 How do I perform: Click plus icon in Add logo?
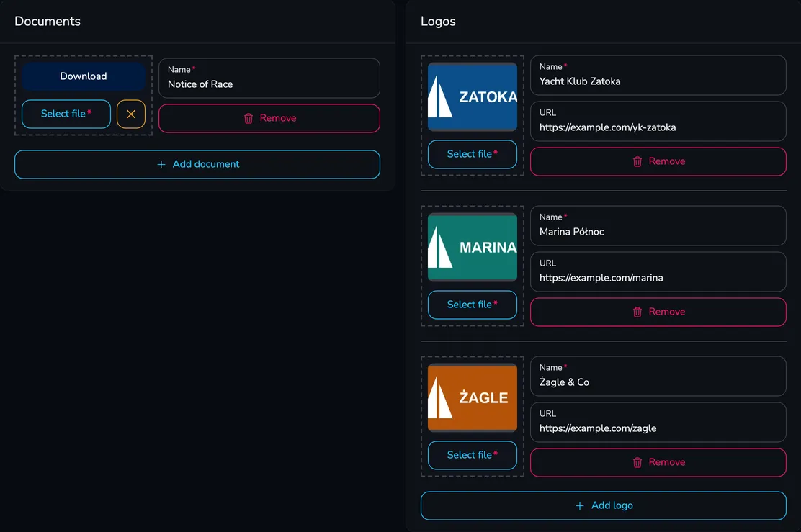[579, 505]
